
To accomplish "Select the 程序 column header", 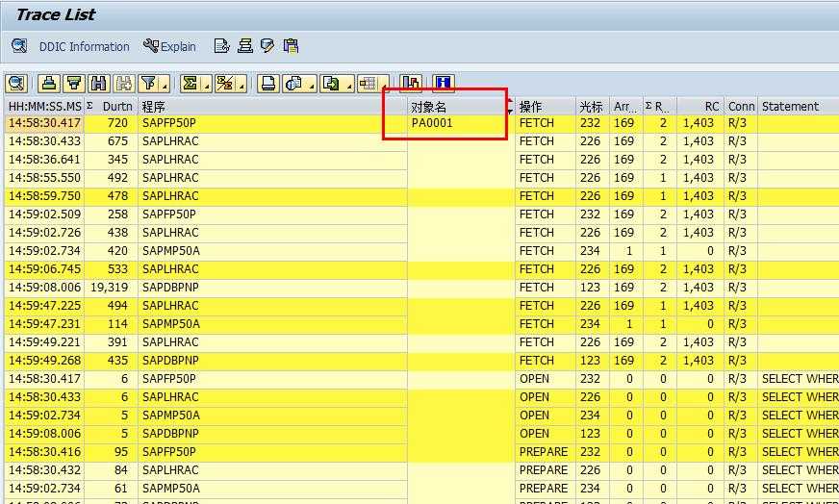I will (273, 107).
